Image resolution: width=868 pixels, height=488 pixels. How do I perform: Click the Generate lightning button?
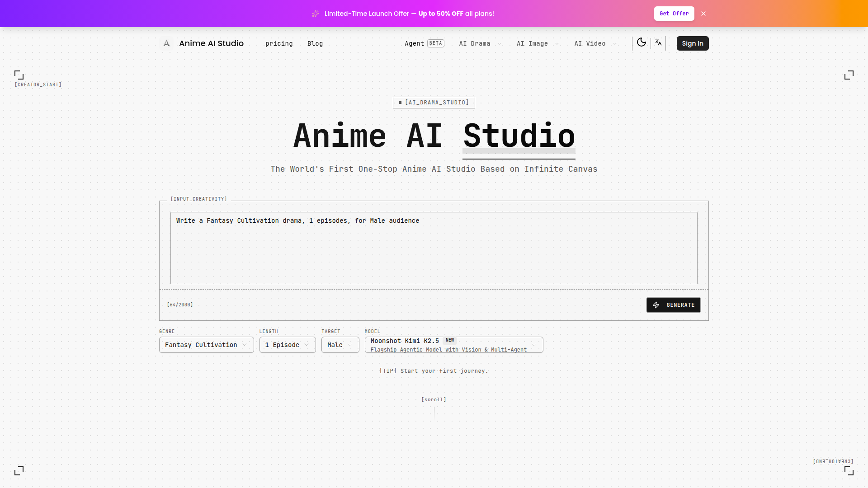pos(673,305)
